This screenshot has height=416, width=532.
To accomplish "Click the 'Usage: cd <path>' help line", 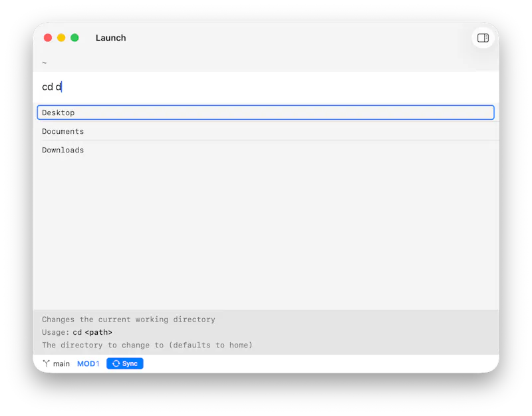I will [77, 332].
